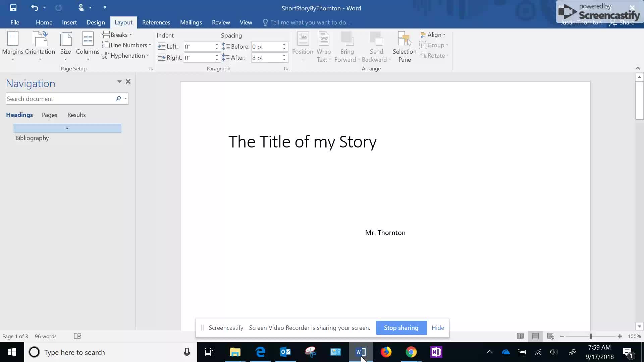
Task: Switch to the Design tab
Action: point(96,22)
